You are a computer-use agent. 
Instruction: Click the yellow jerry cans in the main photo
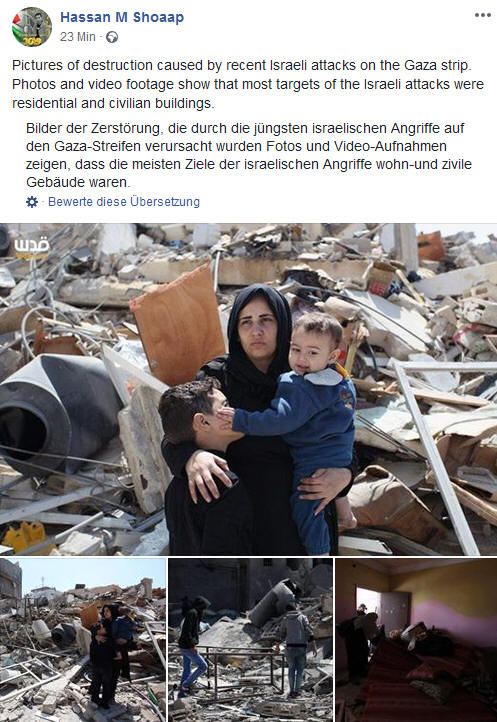point(24,536)
